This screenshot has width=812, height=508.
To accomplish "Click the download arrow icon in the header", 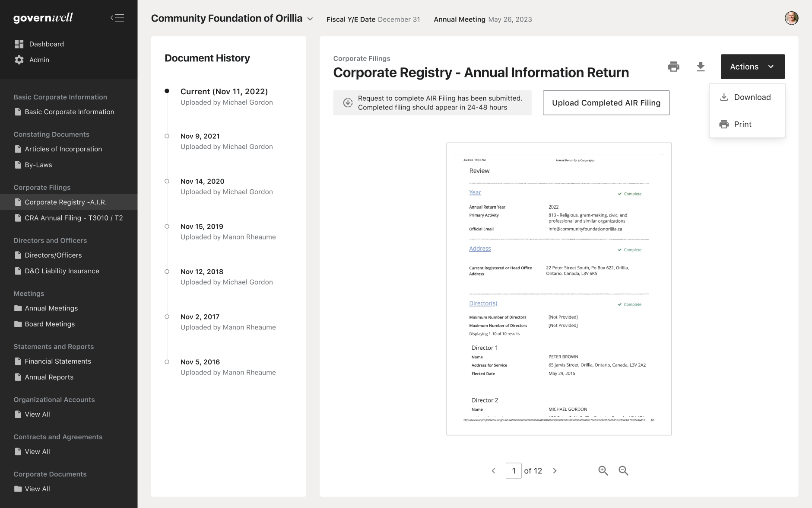I will [x=701, y=67].
